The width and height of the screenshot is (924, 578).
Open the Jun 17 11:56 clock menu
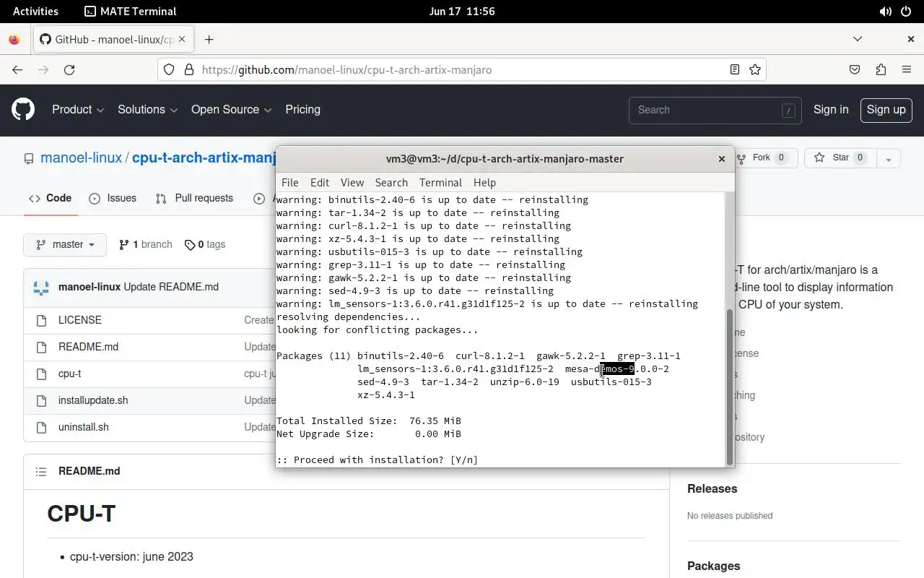(x=462, y=12)
